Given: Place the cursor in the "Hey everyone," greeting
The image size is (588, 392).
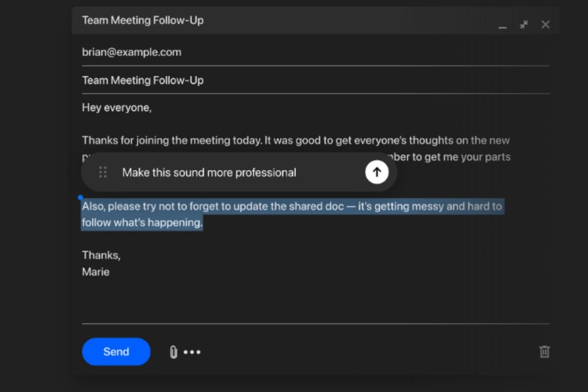Looking at the screenshot, I should (117, 108).
